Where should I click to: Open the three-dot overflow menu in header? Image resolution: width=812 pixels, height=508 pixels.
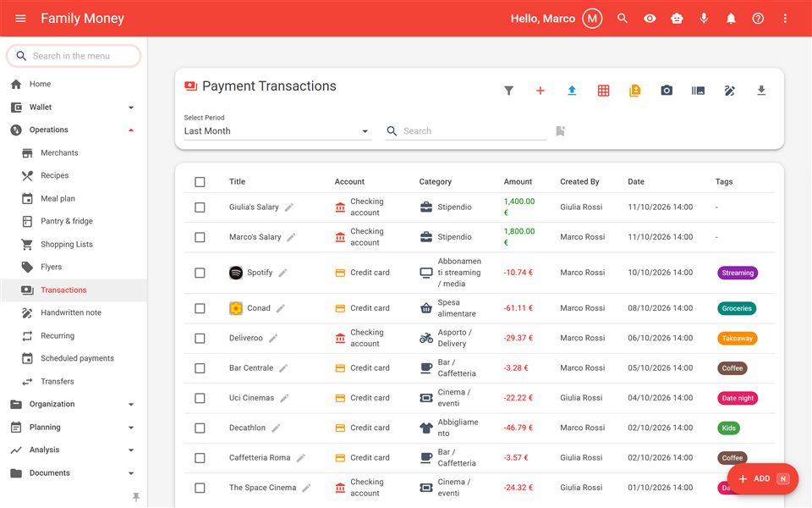pos(785,19)
